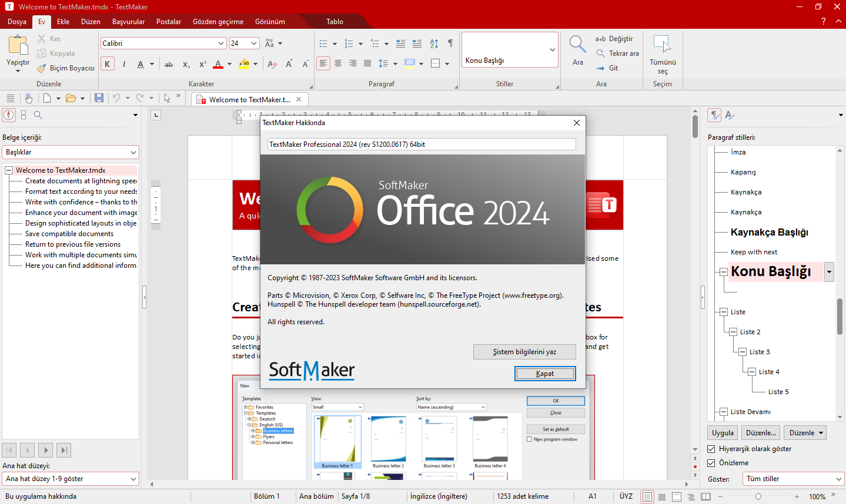Click the numbered list icon

349,43
